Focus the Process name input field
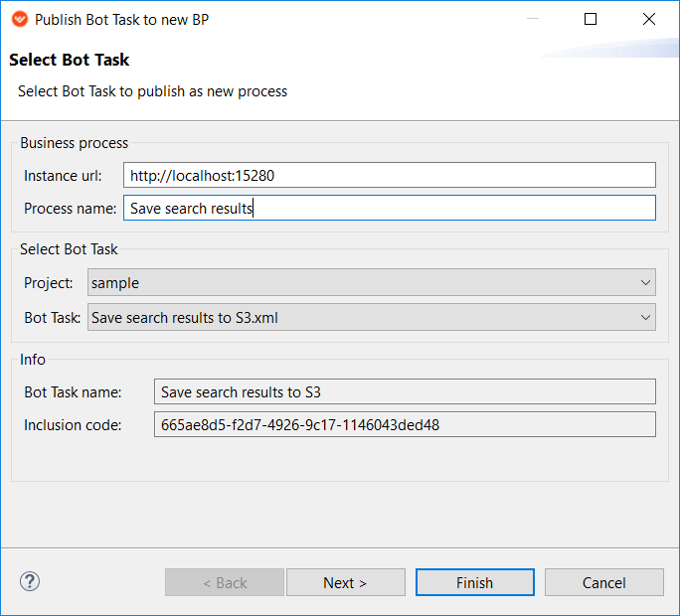680x616 pixels. pyautogui.click(x=390, y=208)
